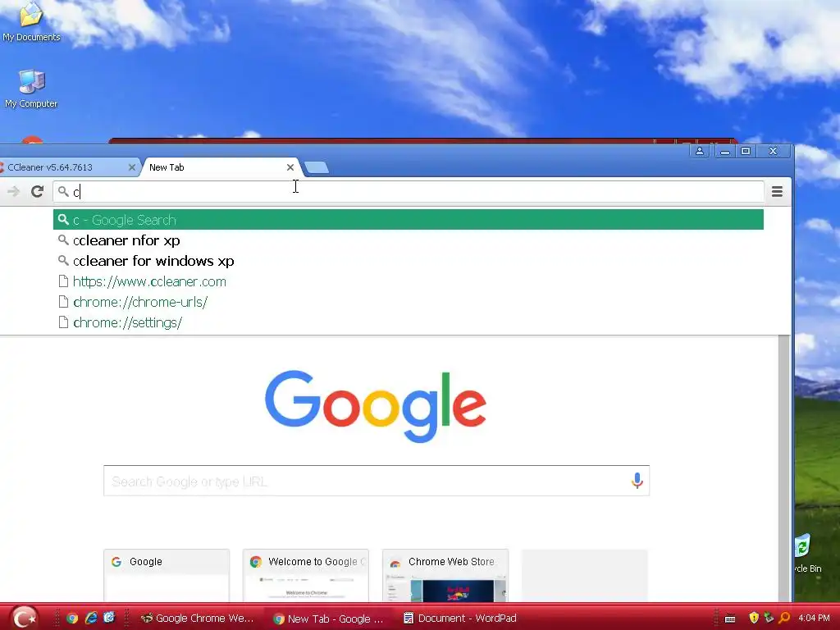Viewport: 840px width, 630px height.
Task: Open the chrome://settings/ suggestion
Action: click(x=409, y=322)
